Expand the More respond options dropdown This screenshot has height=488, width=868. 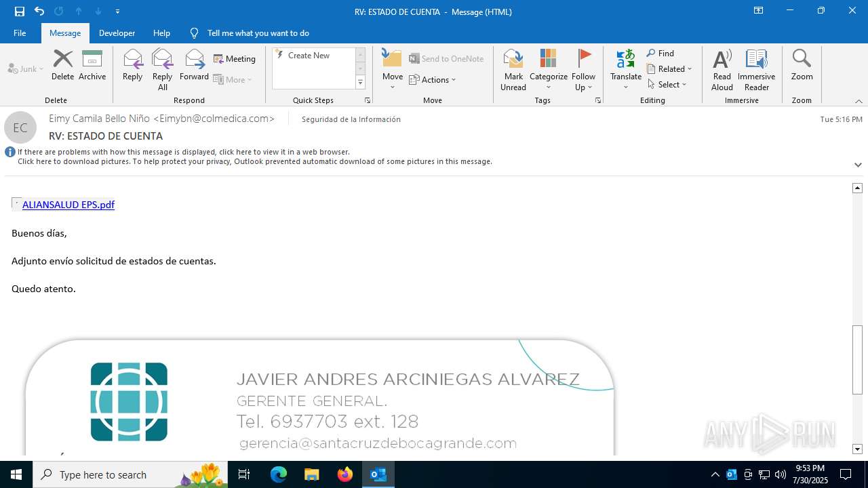(x=233, y=80)
